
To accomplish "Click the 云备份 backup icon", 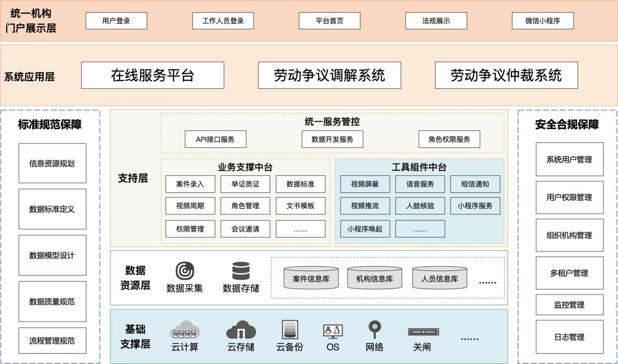I will (x=290, y=330).
